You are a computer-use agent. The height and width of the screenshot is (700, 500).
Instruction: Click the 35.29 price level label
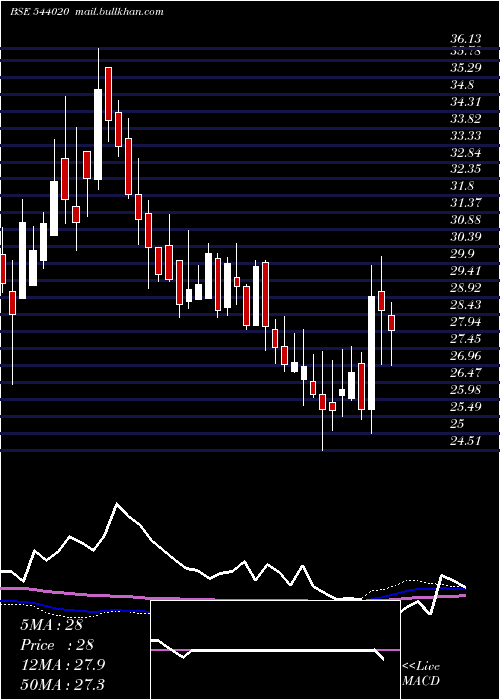point(466,68)
